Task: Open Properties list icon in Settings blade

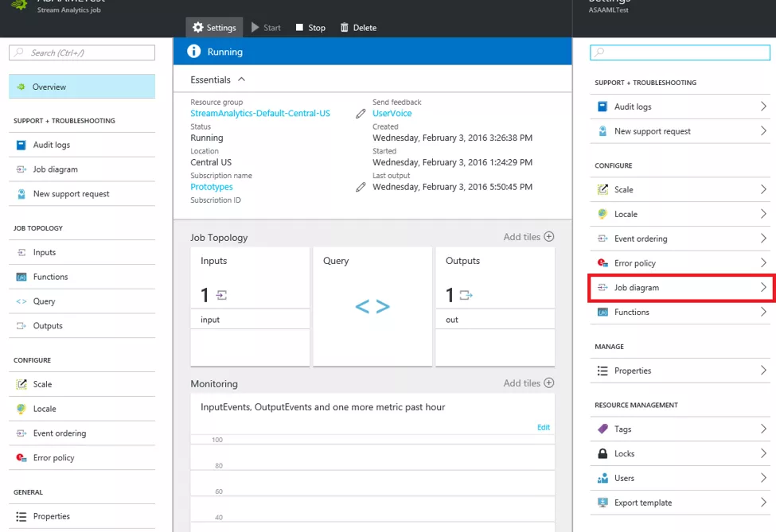Action: click(x=602, y=371)
